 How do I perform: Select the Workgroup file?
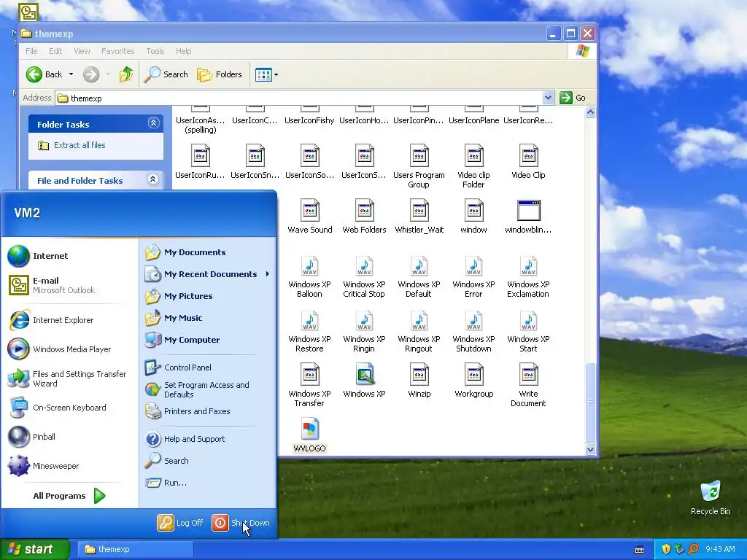[474, 381]
